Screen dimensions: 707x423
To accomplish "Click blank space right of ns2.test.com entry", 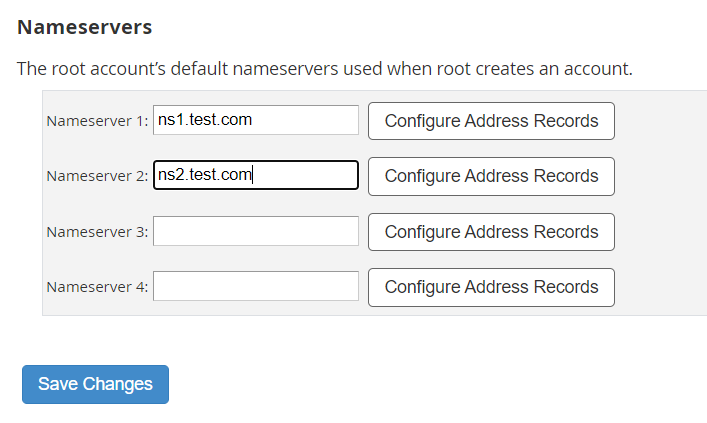I will pos(305,175).
